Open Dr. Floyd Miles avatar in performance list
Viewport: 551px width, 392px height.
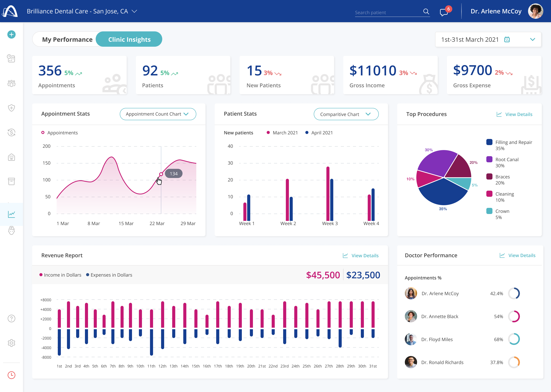click(411, 339)
